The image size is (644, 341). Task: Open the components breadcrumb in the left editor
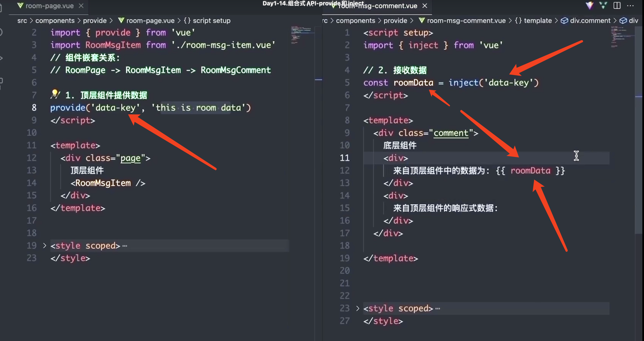coord(55,21)
